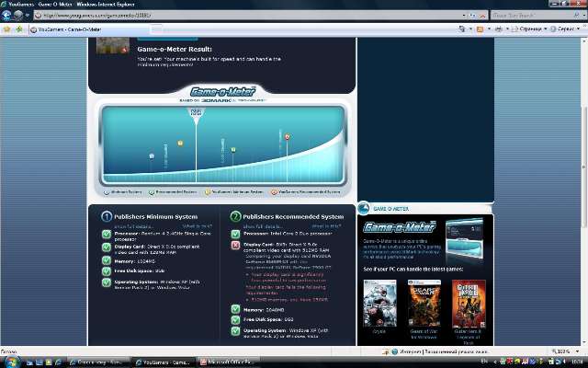Viewport: 588px width, 368px height.
Task: Open the recent pages dropdown next to Forward
Action: tap(27, 16)
